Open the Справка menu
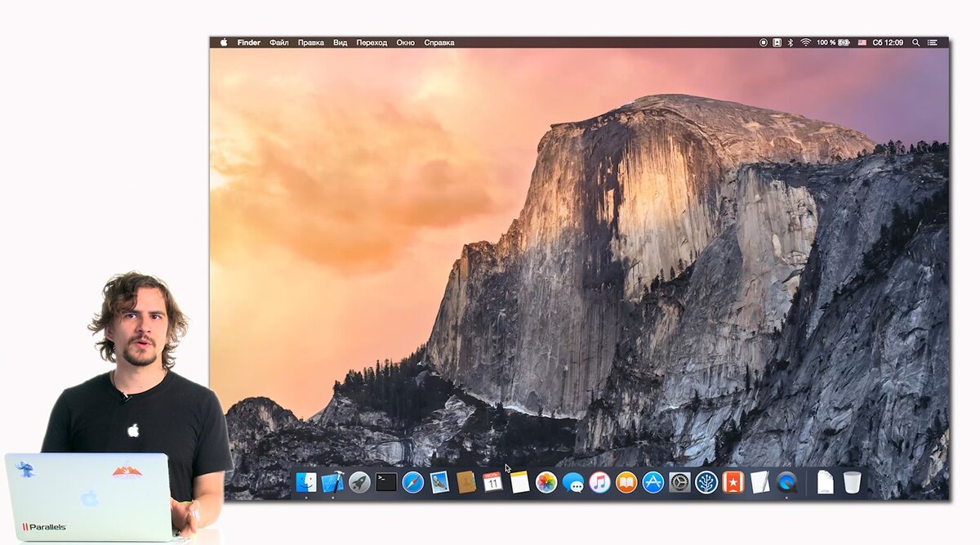This screenshot has width=980, height=545. (439, 42)
